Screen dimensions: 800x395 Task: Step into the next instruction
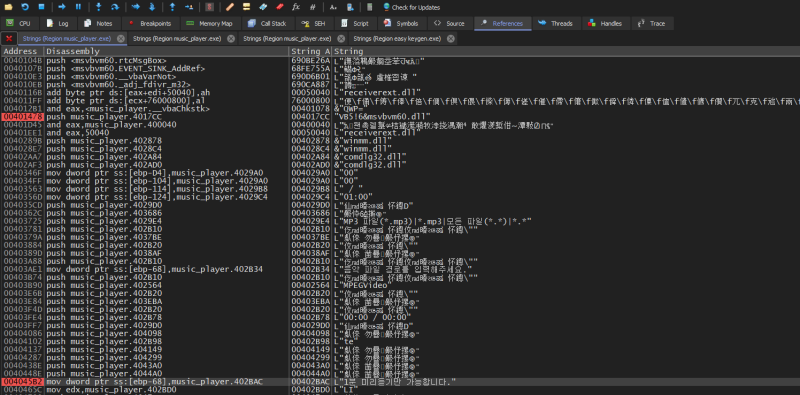click(98, 7)
